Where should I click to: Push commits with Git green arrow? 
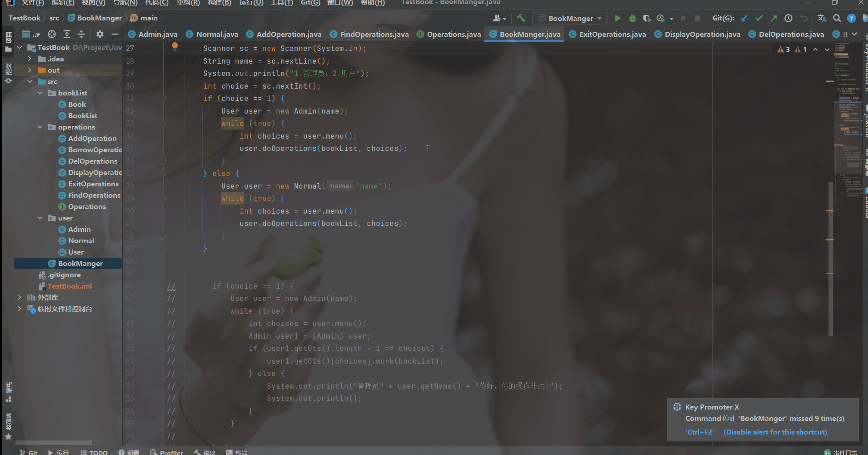tap(773, 18)
